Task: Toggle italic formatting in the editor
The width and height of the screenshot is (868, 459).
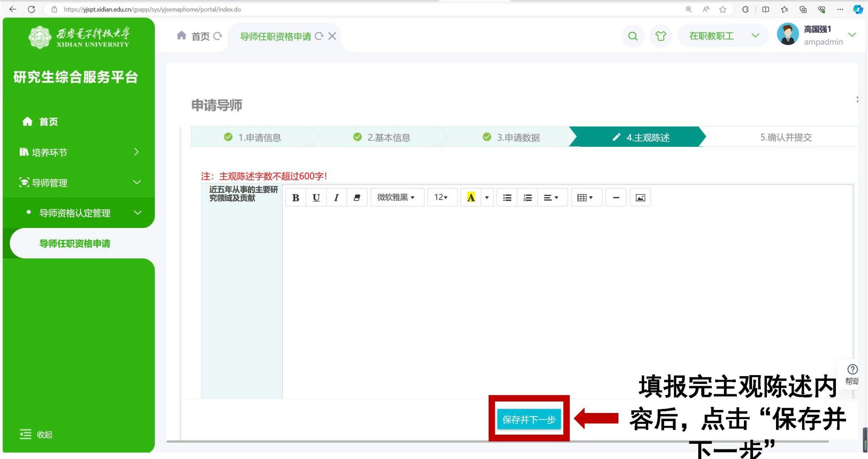Action: click(336, 198)
